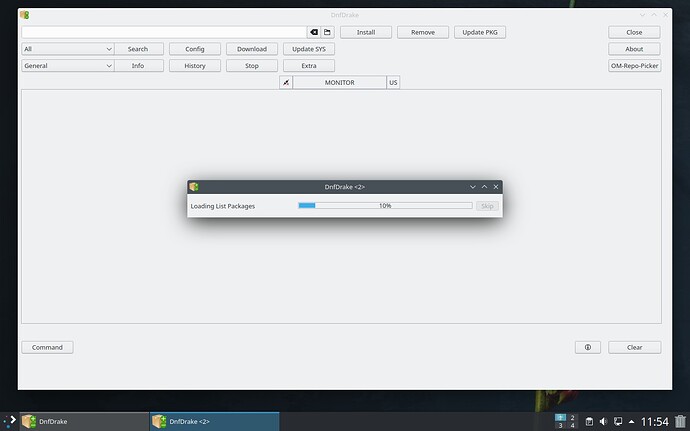Click the Close button
The height and width of the screenshot is (431, 690).
pyautogui.click(x=634, y=32)
